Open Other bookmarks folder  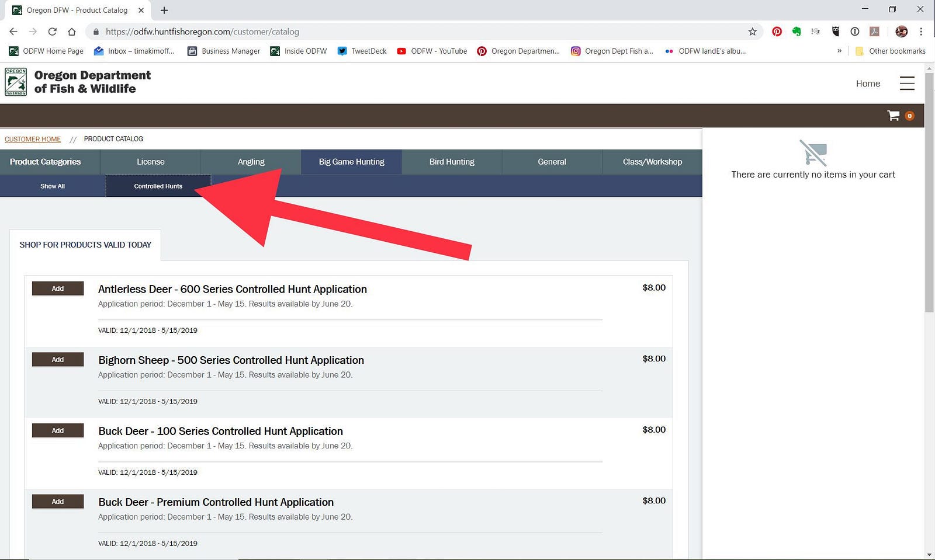click(891, 51)
